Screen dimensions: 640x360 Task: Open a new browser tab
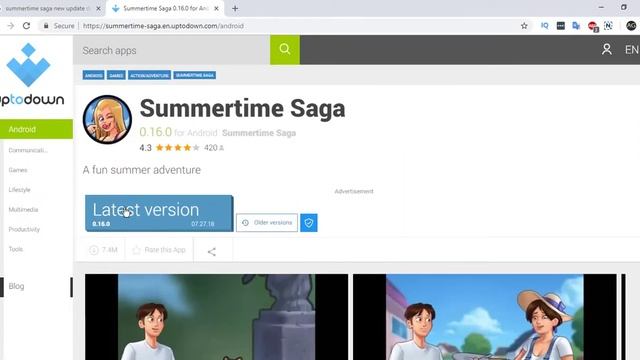click(x=235, y=8)
